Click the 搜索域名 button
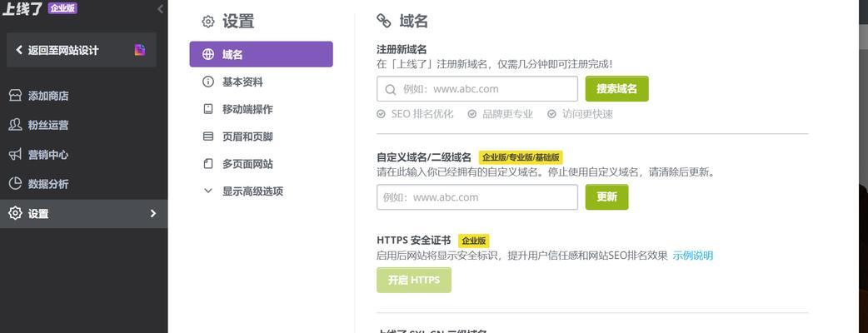868x333 pixels. (616, 88)
